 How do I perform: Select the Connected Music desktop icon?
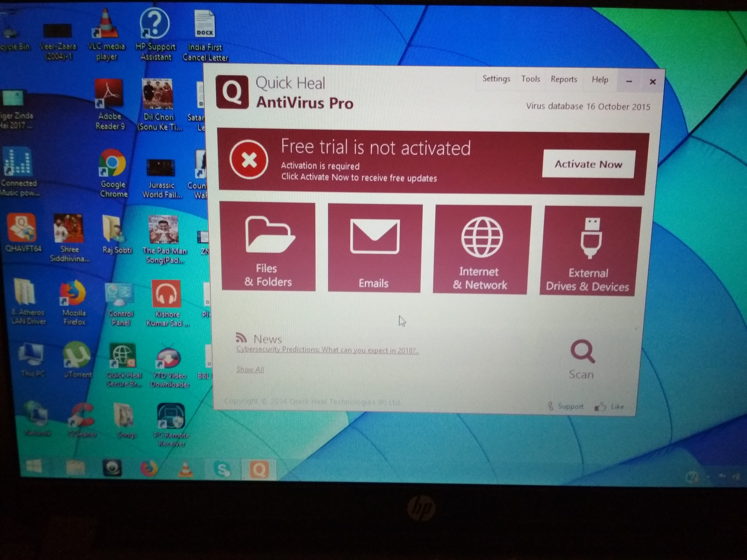tap(19, 171)
